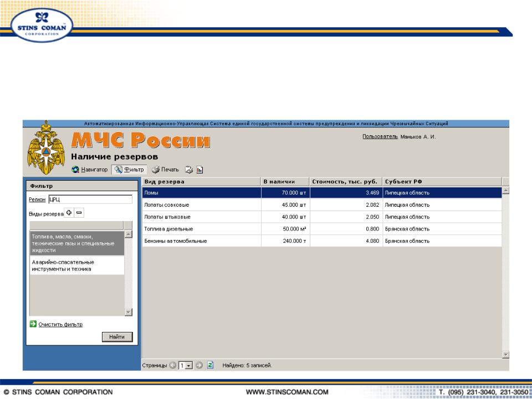
Task: Open the page number dropdown
Action: coord(189,366)
